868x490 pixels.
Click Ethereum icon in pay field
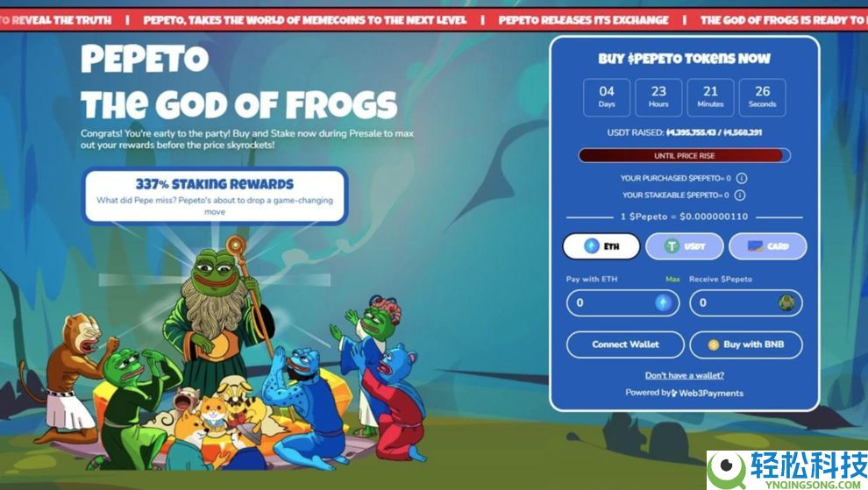(x=663, y=302)
